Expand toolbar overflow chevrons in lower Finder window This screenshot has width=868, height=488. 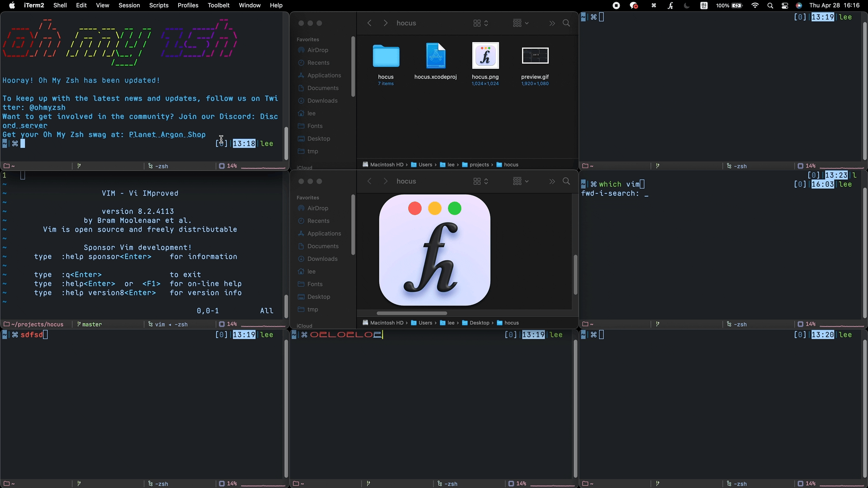coord(552,181)
